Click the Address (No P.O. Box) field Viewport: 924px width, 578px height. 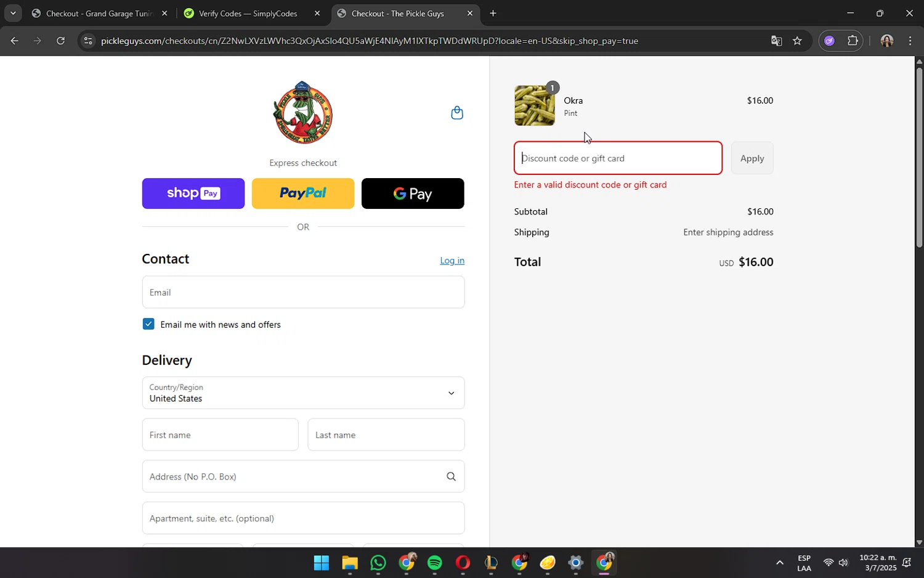[x=303, y=476]
